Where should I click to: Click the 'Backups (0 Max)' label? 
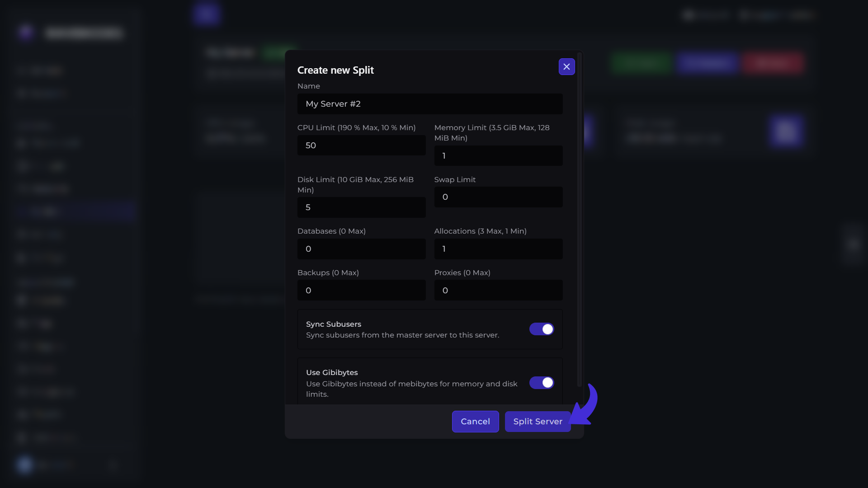328,272
